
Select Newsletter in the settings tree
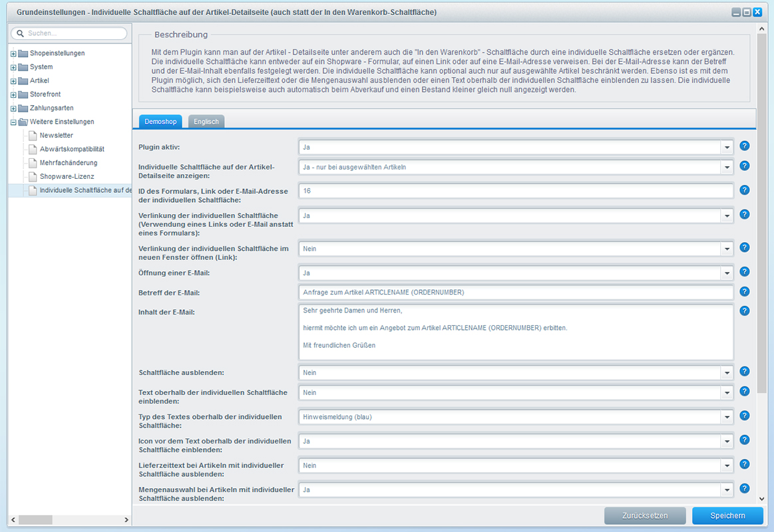[x=57, y=136]
